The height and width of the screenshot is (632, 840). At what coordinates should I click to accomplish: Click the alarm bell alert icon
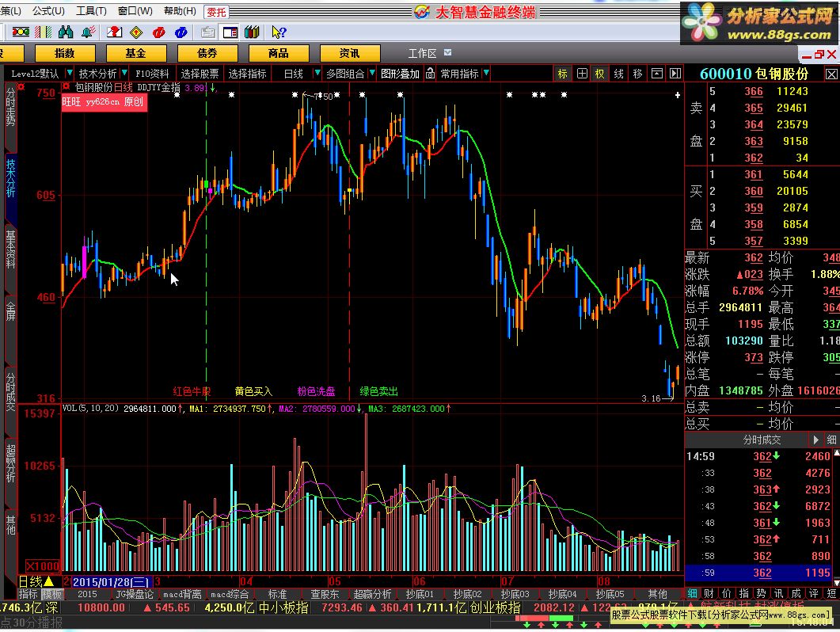(x=88, y=32)
